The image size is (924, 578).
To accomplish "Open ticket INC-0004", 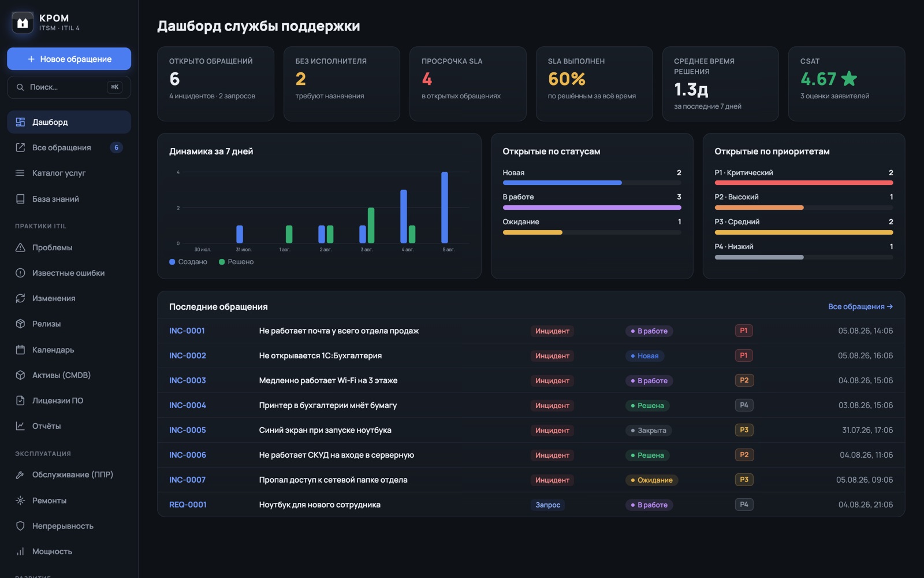I will 188,405.
